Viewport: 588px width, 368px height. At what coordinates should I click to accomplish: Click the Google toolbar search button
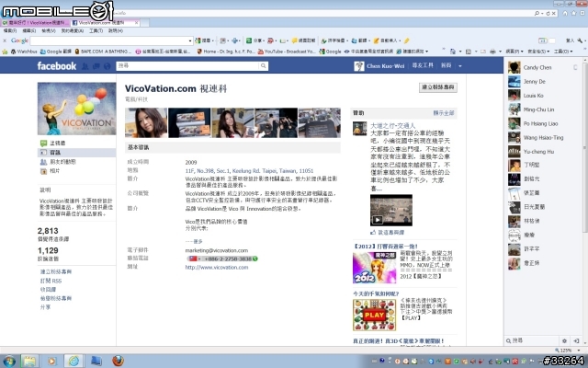click(x=204, y=40)
